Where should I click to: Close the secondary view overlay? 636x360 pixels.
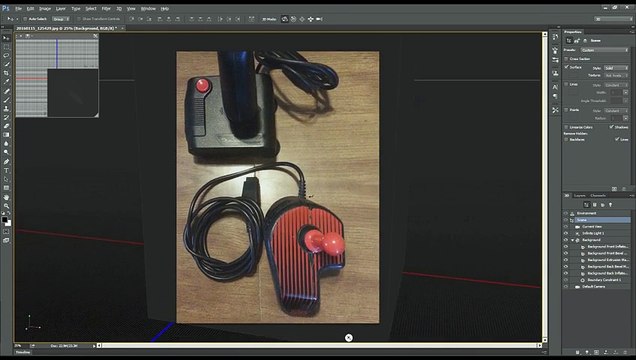pos(95,36)
